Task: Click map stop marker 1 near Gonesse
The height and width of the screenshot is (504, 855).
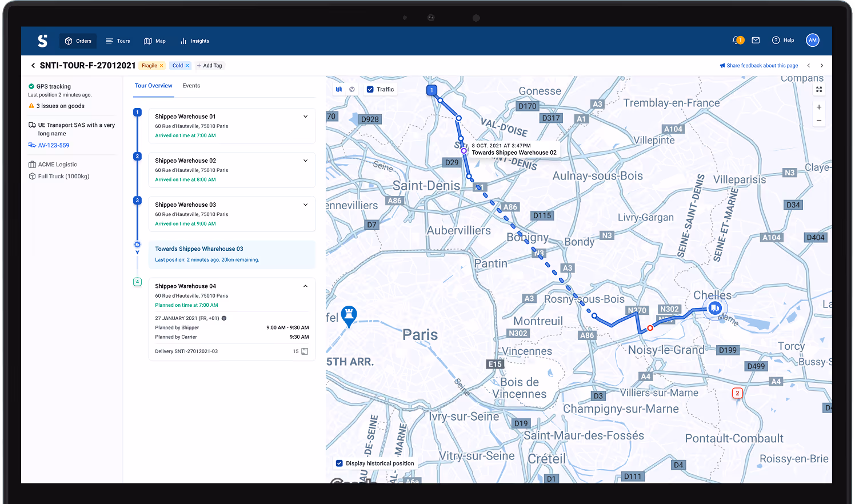Action: 432,90
